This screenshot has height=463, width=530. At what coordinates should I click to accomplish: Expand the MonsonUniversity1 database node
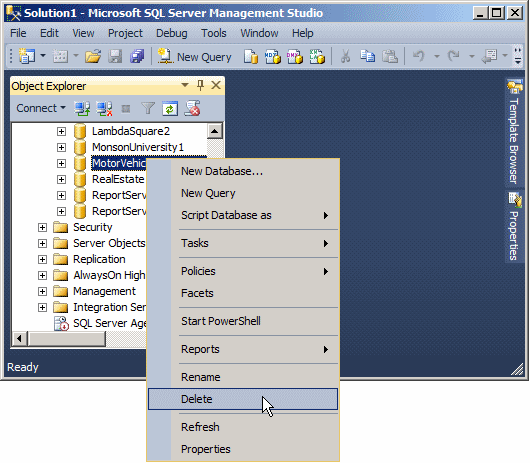tap(61, 147)
